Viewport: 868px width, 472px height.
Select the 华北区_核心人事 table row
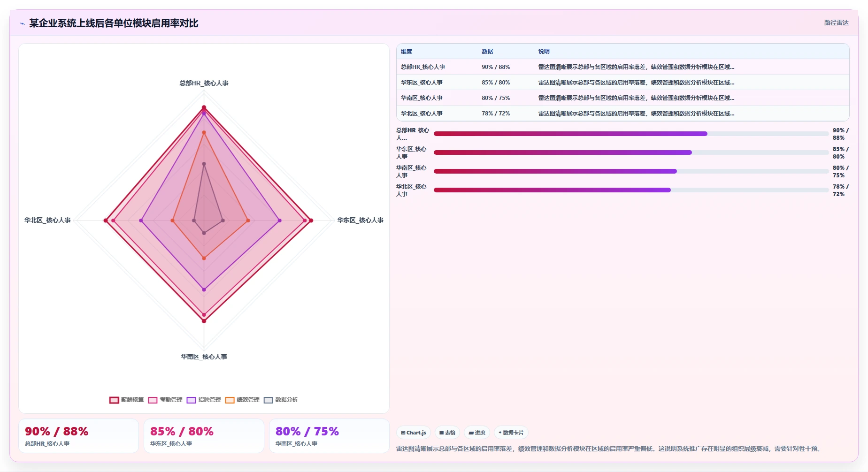622,113
